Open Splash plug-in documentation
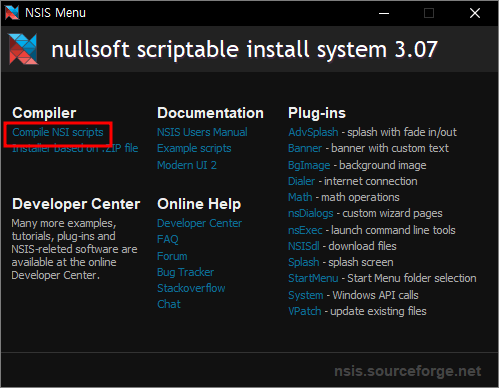 tap(304, 262)
